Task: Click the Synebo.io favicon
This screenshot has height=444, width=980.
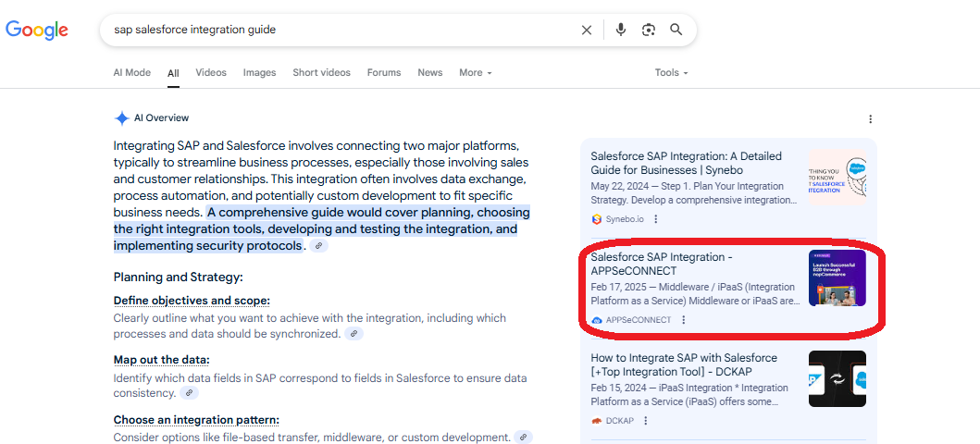Action: click(x=596, y=219)
